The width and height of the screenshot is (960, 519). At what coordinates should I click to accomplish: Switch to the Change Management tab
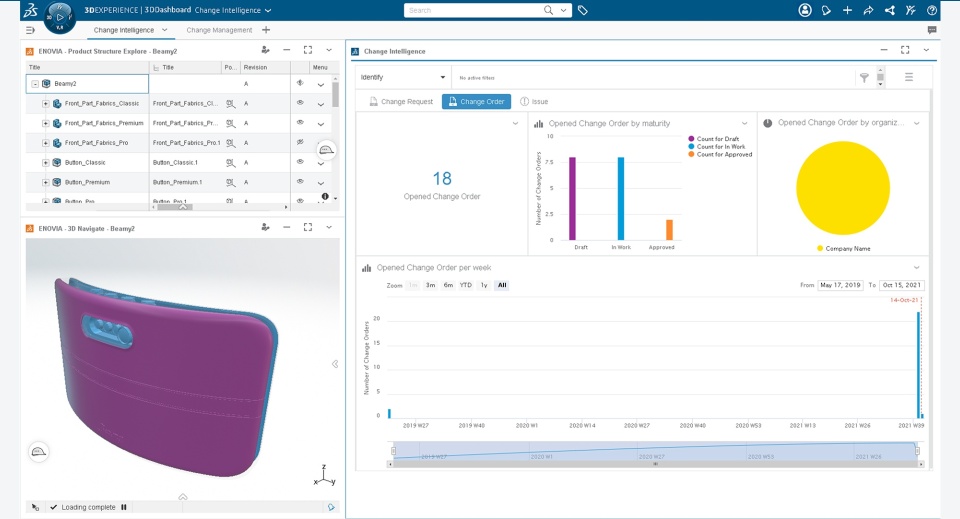click(x=219, y=30)
